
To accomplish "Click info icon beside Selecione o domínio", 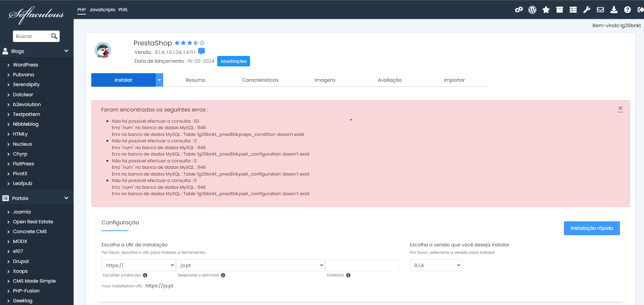I will 223,275.
